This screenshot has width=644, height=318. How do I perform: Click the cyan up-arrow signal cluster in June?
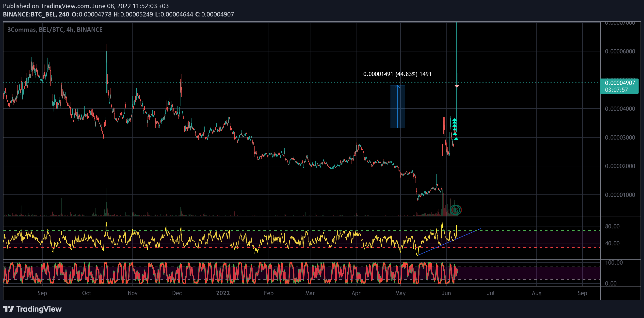[455, 129]
